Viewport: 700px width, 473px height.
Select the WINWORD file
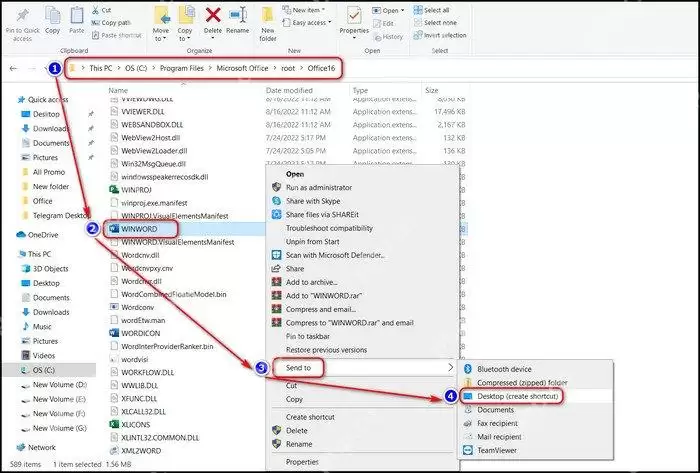click(133, 229)
